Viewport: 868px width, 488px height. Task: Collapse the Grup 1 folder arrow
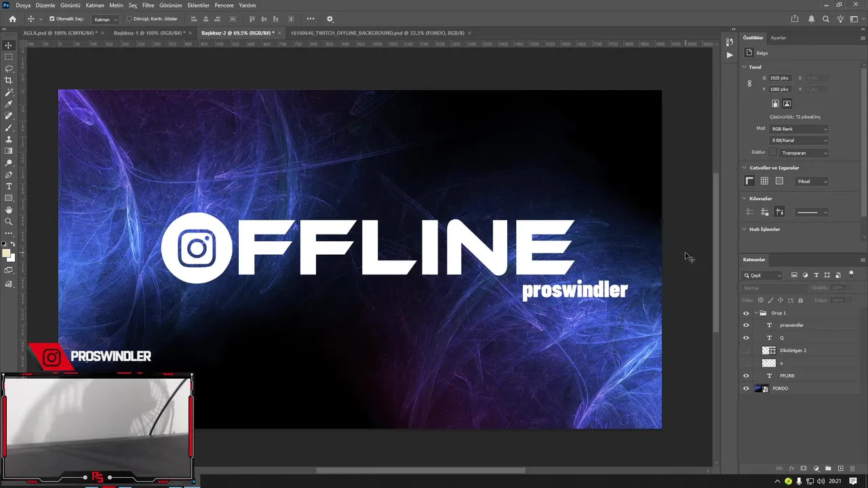pos(756,313)
